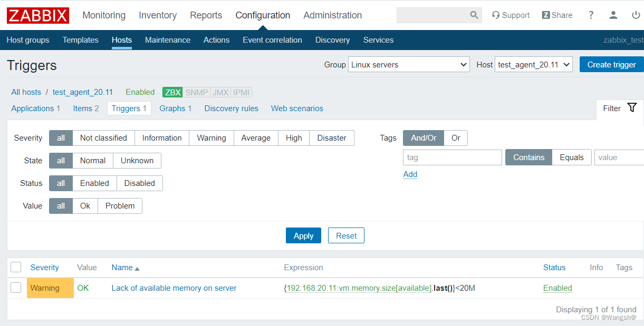
Task: Switch to Discovery rules tab
Action: point(232,108)
